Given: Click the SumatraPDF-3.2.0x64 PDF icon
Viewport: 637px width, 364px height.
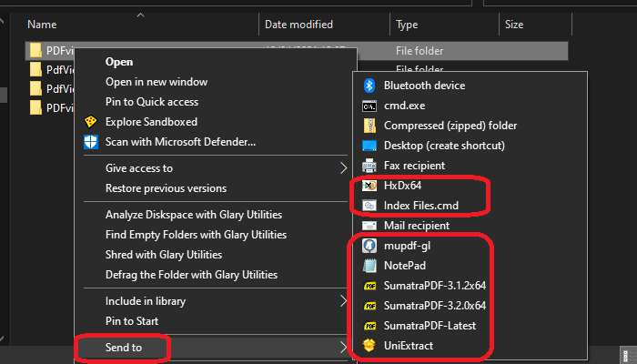Looking at the screenshot, I should click(369, 306).
